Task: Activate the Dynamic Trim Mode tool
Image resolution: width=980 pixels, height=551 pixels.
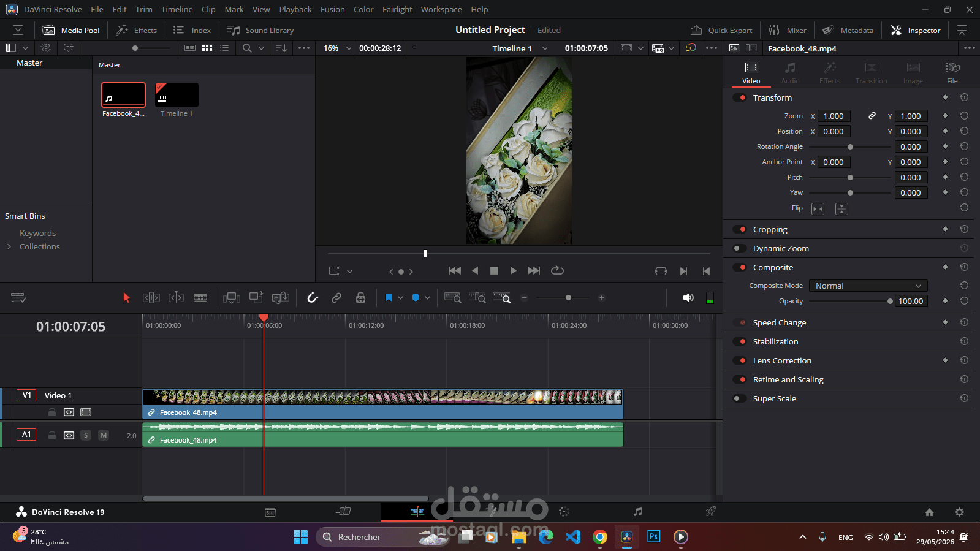Action: [x=176, y=298]
